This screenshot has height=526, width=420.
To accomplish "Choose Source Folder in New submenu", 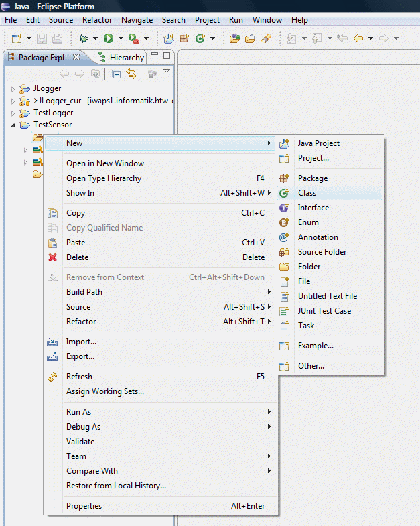I will click(330, 252).
